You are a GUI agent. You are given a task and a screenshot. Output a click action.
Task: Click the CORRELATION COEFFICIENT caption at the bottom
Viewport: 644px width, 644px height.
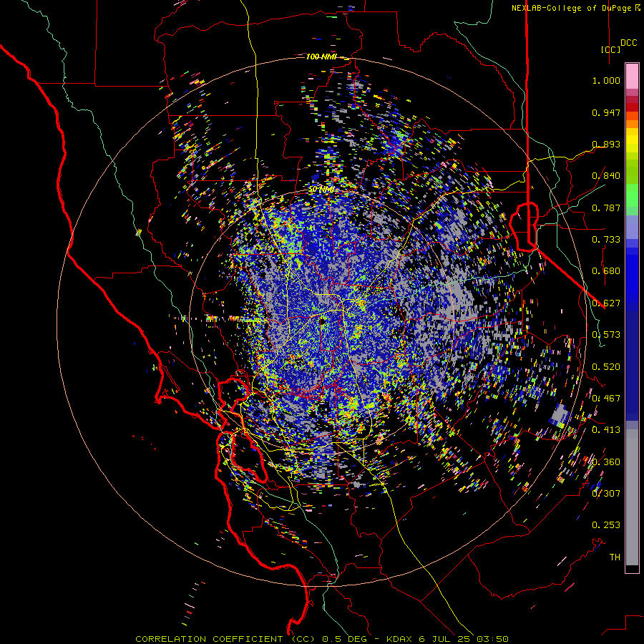tap(322, 639)
